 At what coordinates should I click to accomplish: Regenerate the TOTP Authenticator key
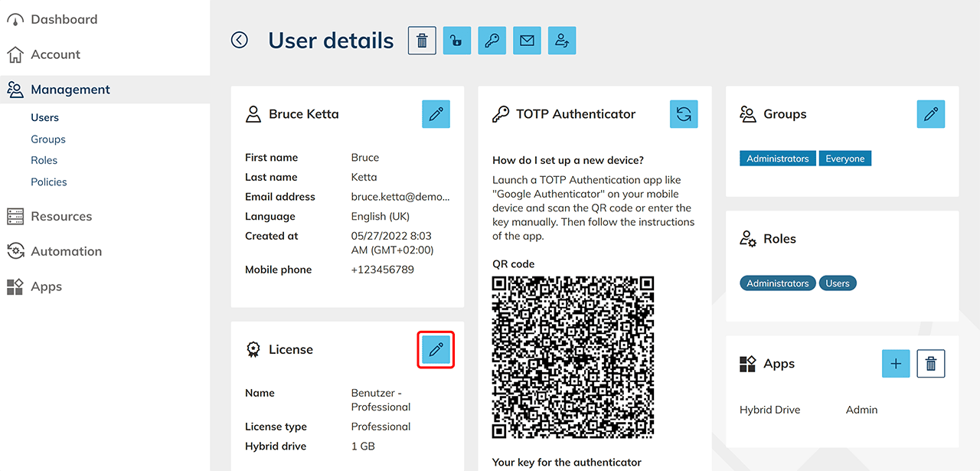(x=684, y=114)
